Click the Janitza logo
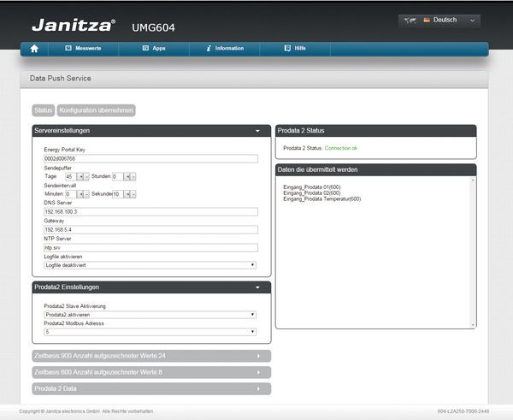513x420 pixels. pos(70,25)
